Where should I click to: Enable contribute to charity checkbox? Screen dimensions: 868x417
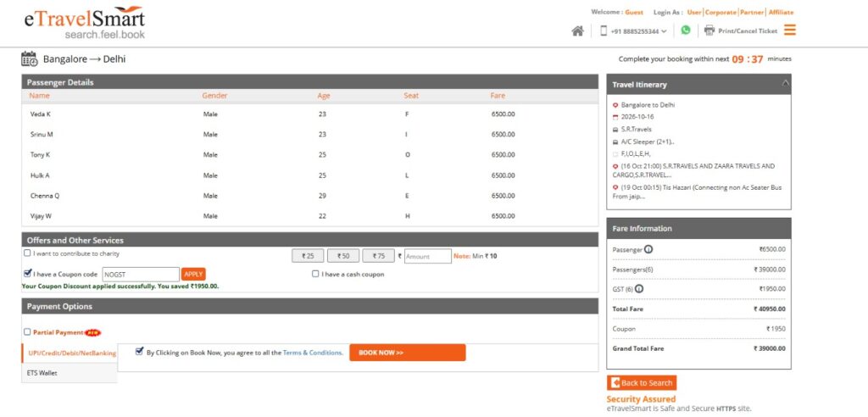click(27, 253)
